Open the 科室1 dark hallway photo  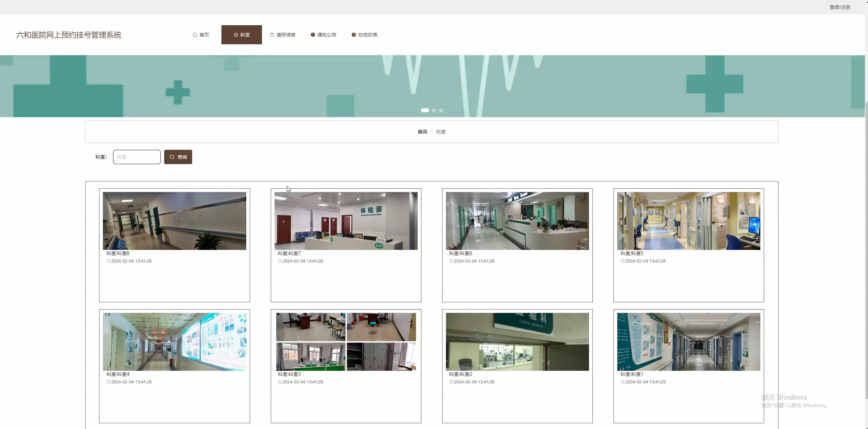[688, 342]
